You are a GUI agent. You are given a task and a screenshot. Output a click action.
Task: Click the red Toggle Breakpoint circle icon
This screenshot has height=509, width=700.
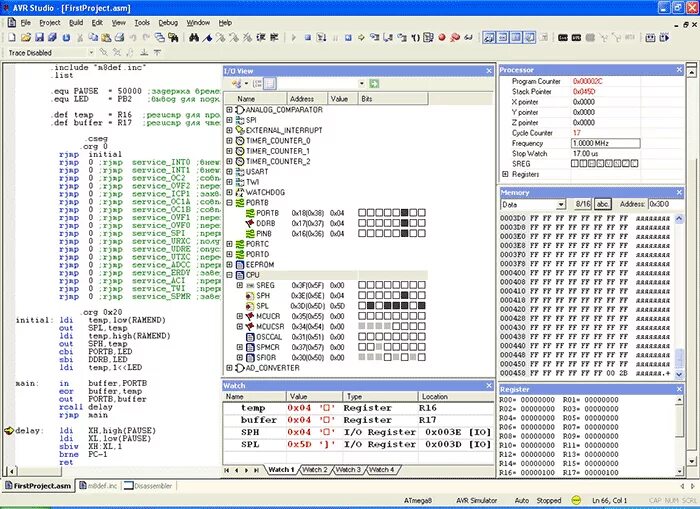(x=442, y=38)
